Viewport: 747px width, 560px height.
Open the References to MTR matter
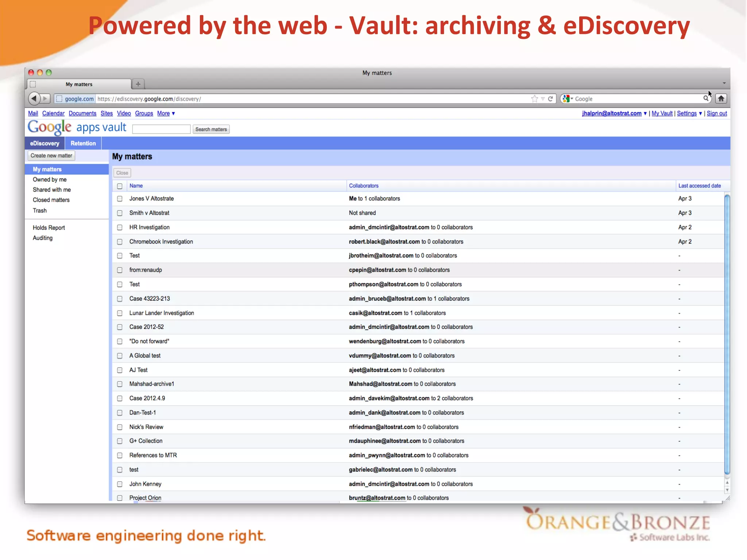coord(153,455)
